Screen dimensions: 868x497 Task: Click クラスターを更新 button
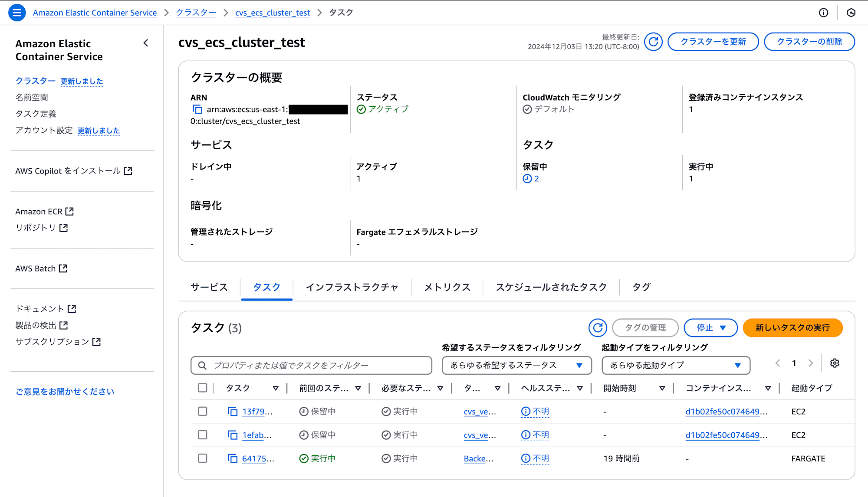pyautogui.click(x=713, y=42)
